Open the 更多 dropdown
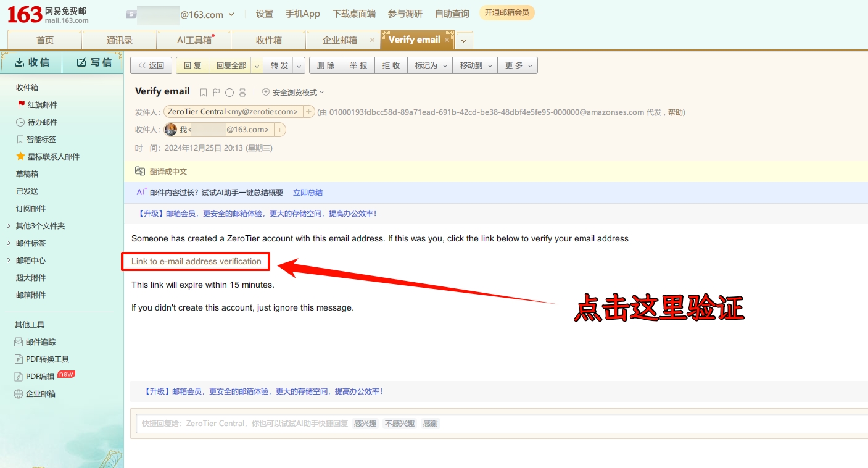This screenshot has height=468, width=868. point(518,65)
